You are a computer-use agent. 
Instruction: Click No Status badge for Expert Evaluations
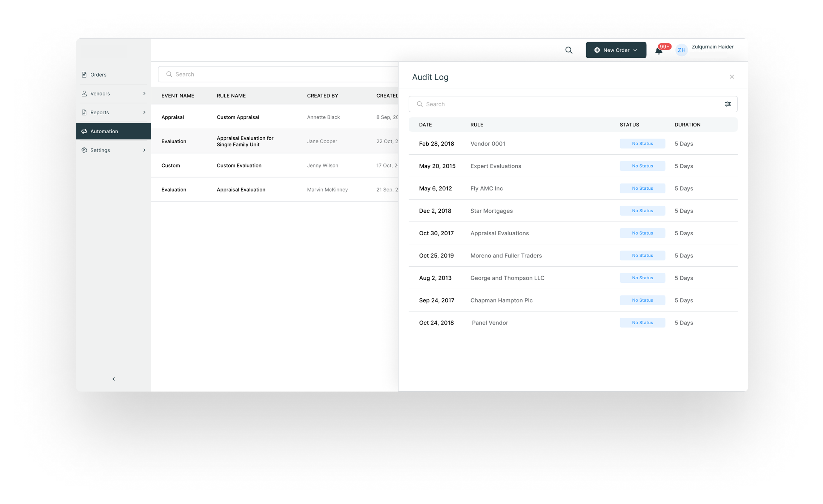[x=642, y=166]
